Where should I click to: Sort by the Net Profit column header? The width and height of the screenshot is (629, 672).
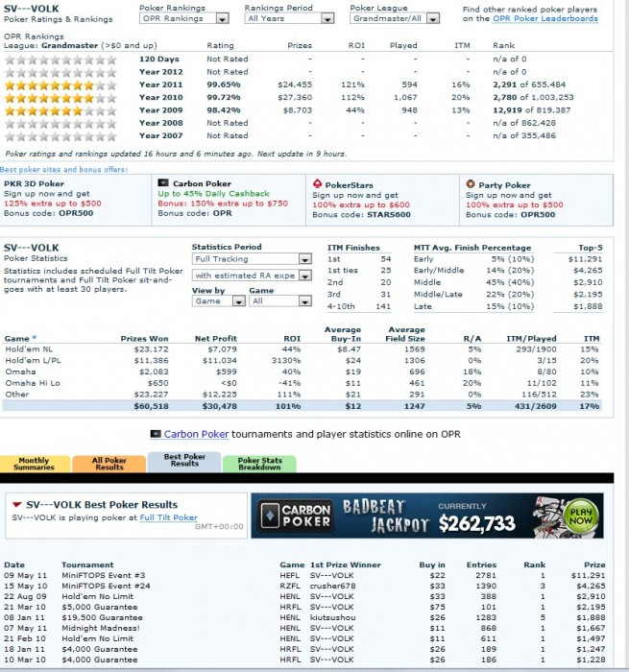pyautogui.click(x=216, y=339)
